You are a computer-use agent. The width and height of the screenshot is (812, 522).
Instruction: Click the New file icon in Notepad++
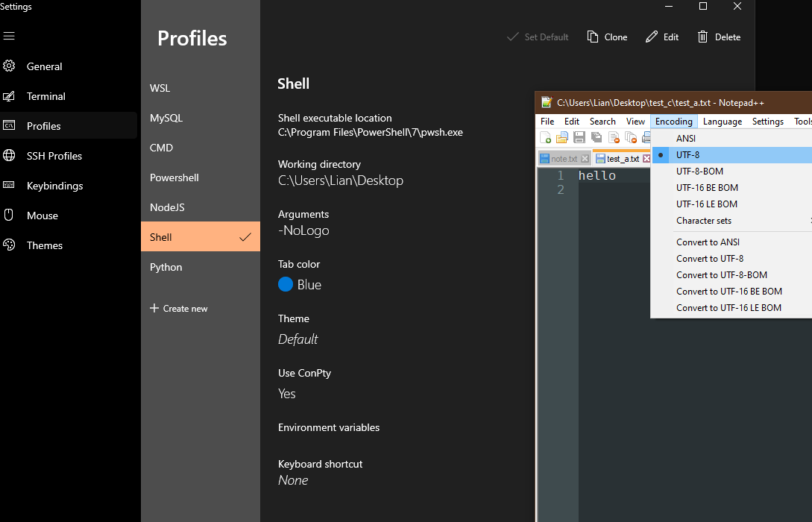click(546, 137)
